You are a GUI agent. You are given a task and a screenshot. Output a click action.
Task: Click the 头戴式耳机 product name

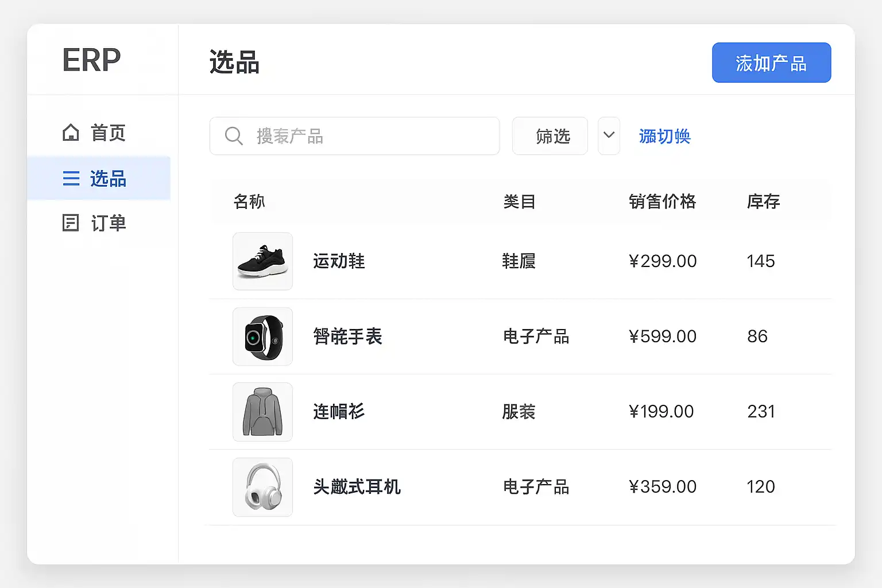[x=357, y=487]
